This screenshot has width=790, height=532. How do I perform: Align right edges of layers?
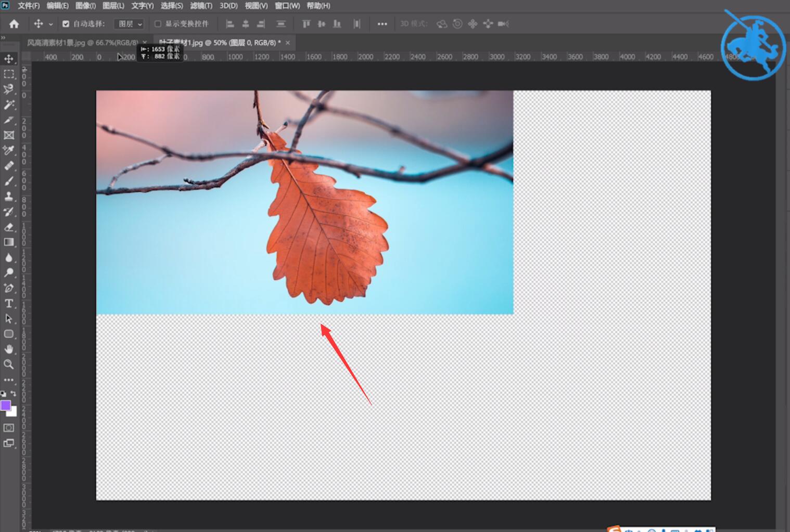(x=261, y=24)
